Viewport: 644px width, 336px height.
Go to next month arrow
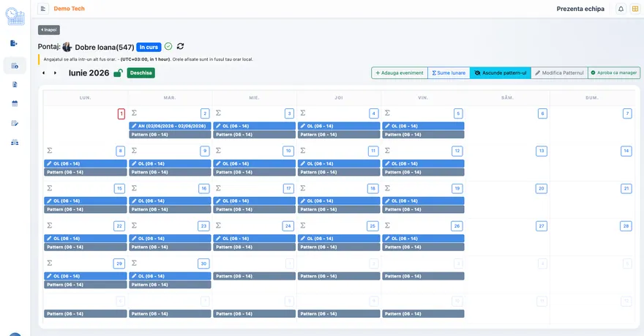pyautogui.click(x=55, y=73)
